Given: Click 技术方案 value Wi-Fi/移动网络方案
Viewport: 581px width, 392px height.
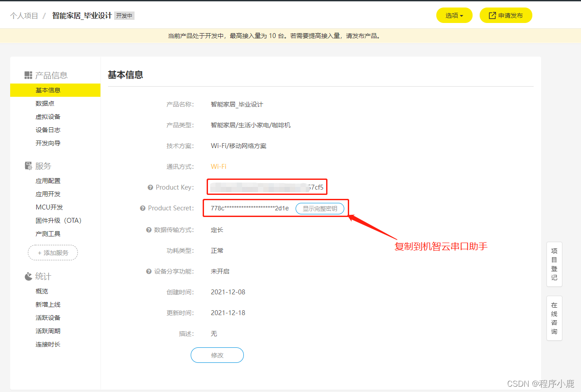Looking at the screenshot, I should click(239, 146).
